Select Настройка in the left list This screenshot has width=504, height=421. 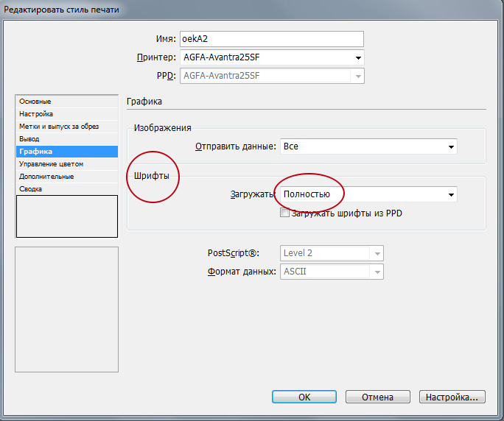pyautogui.click(x=67, y=114)
